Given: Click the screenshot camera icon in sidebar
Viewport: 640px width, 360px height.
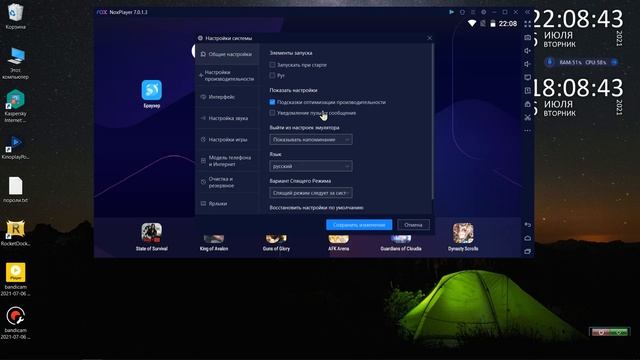Looking at the screenshot, I should coord(528,38).
